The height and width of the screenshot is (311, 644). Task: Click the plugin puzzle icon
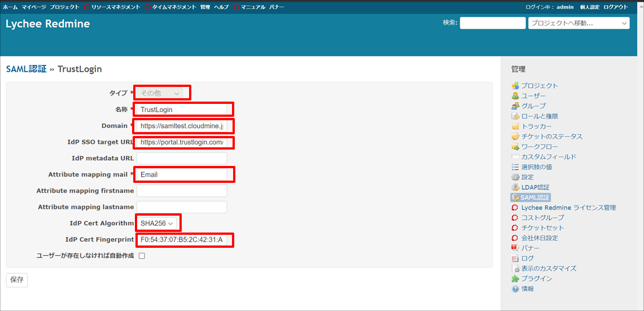pos(515,278)
